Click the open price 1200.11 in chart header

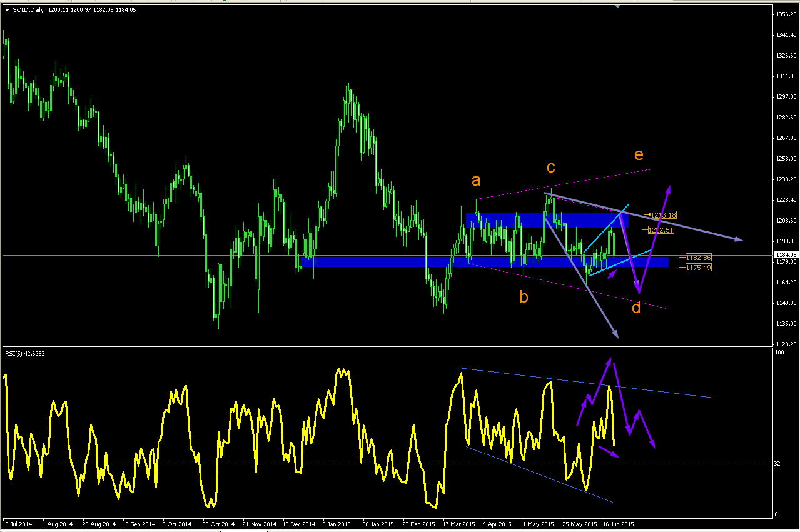tap(59, 10)
